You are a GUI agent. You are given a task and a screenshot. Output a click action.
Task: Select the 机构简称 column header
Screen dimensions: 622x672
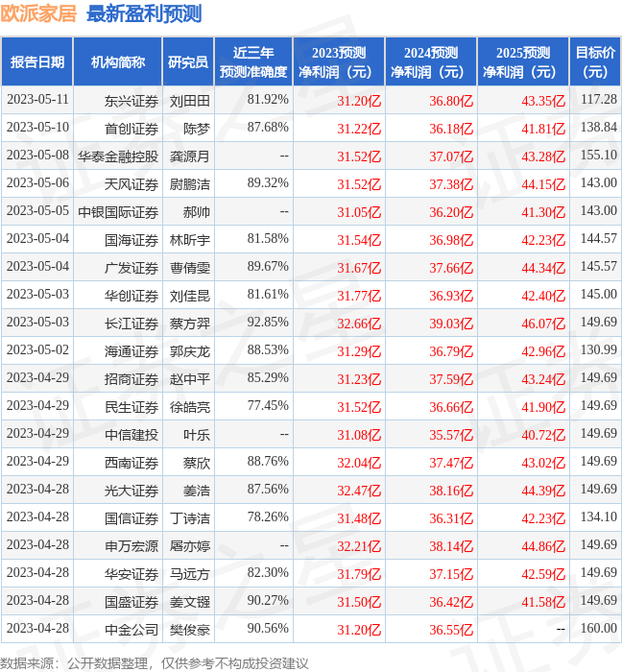click(x=118, y=61)
